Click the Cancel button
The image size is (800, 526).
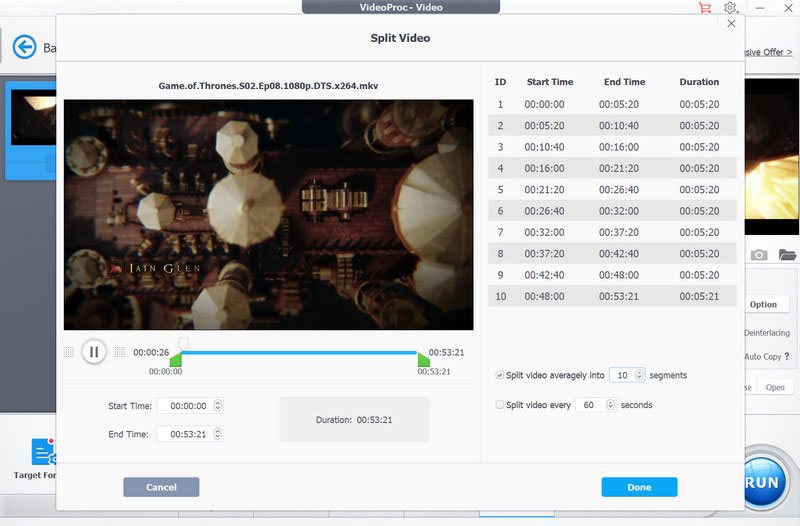[x=161, y=487]
